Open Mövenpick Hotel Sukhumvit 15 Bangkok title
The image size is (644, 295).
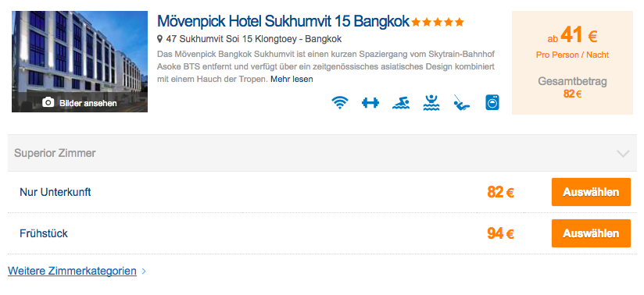(x=284, y=21)
